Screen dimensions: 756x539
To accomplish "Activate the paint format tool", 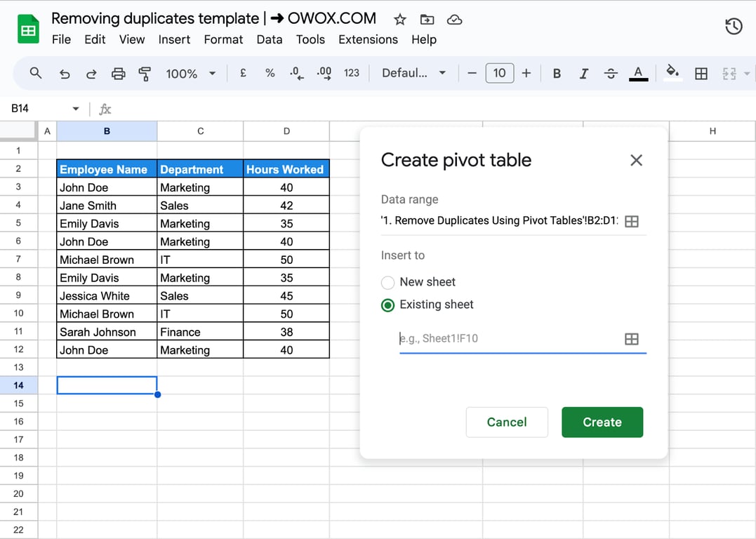I will click(145, 74).
